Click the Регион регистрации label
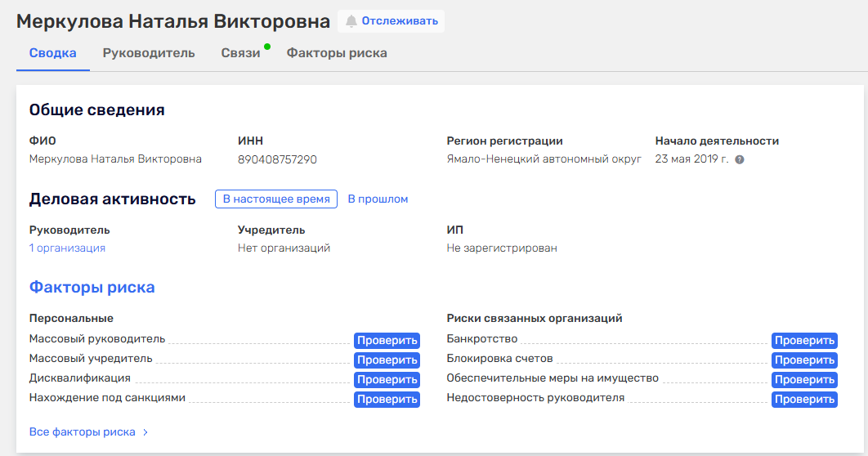 504,141
